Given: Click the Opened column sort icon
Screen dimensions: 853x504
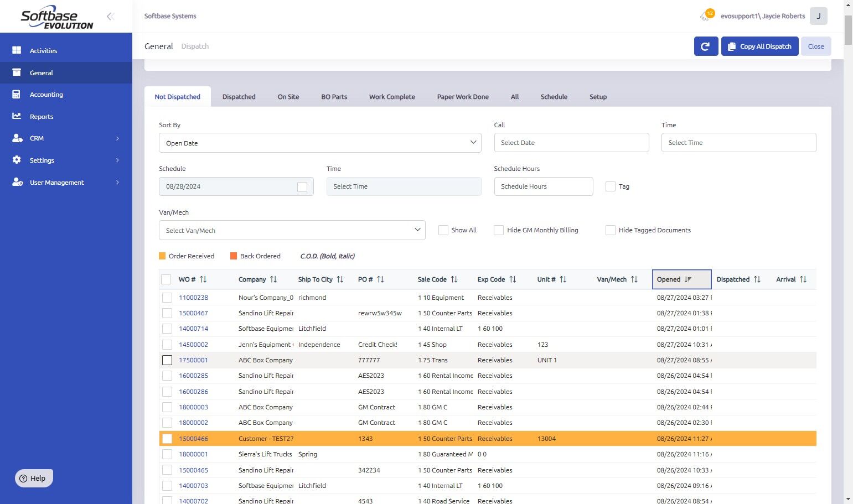Looking at the screenshot, I should pyautogui.click(x=688, y=279).
